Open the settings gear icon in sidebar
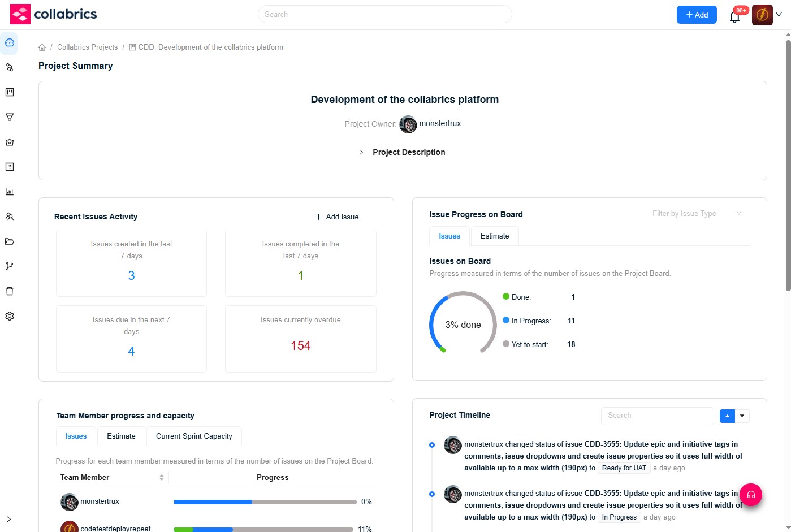Viewport: 791px width, 532px height. coord(10,316)
